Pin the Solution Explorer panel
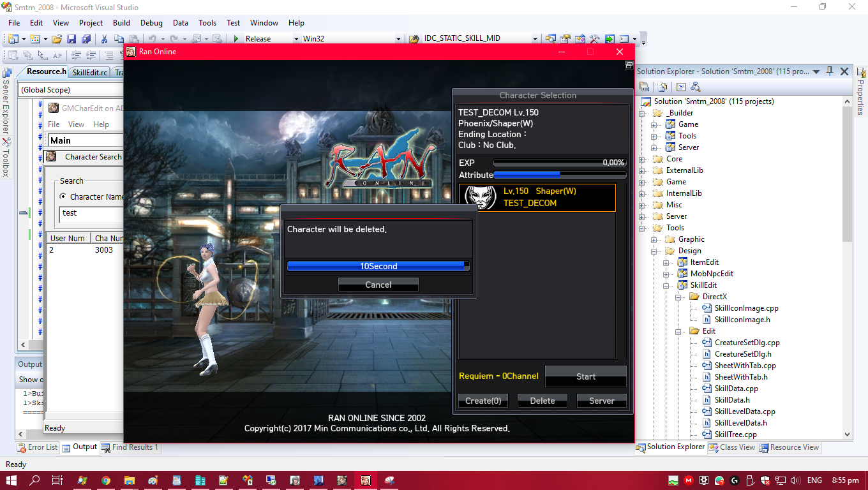This screenshot has width=868, height=490. coord(830,71)
